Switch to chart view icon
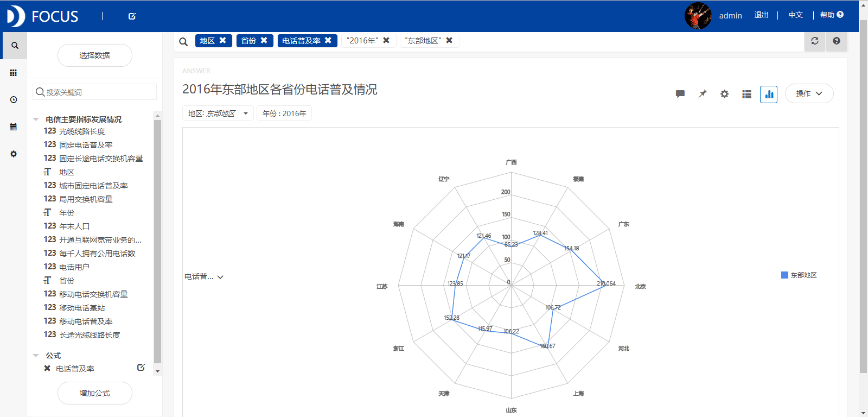The width and height of the screenshot is (868, 417). tap(769, 94)
